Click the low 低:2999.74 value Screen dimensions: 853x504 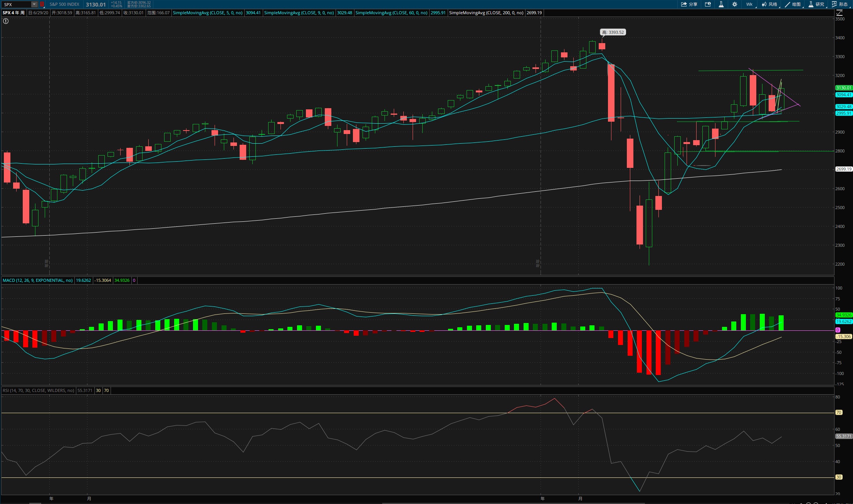[109, 13]
